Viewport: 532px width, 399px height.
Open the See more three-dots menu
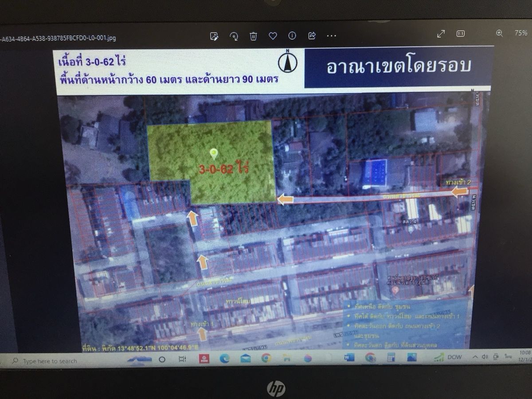click(331, 35)
